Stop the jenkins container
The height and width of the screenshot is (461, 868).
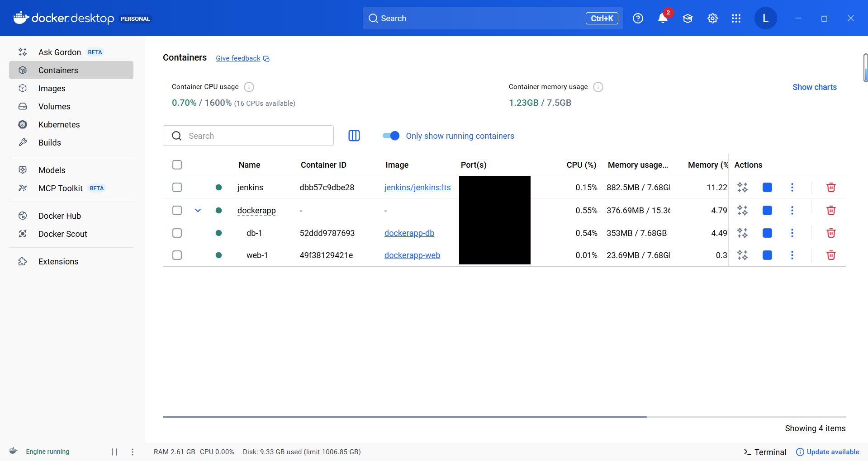[x=767, y=187]
